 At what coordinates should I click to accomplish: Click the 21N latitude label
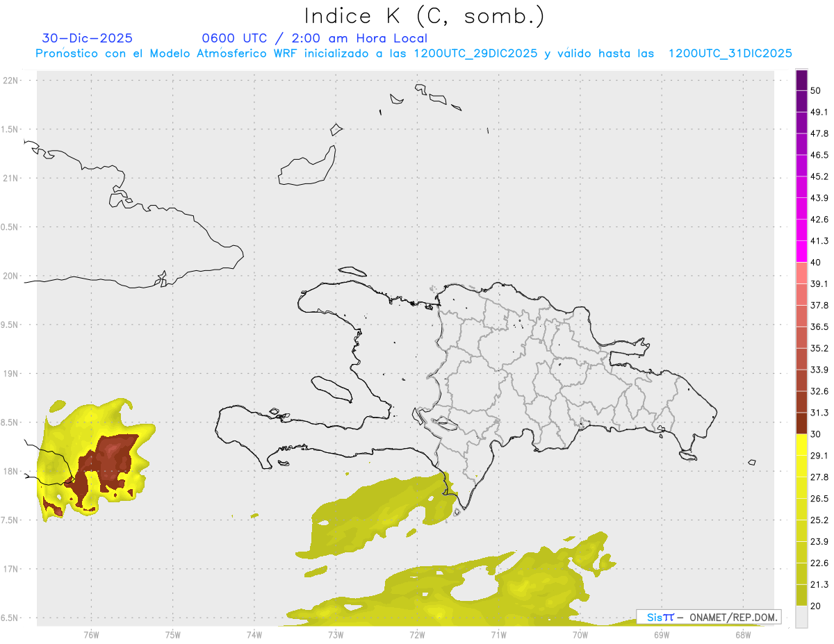12,179
